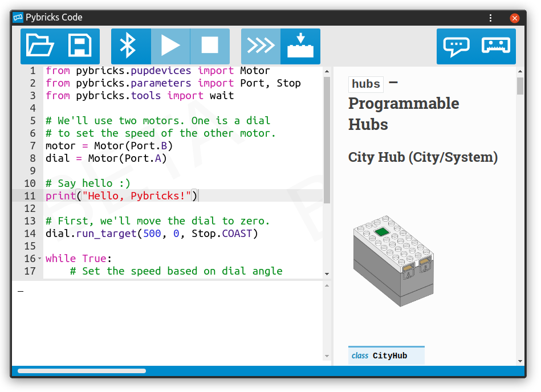Click the dash beside the hubs label

point(393,83)
